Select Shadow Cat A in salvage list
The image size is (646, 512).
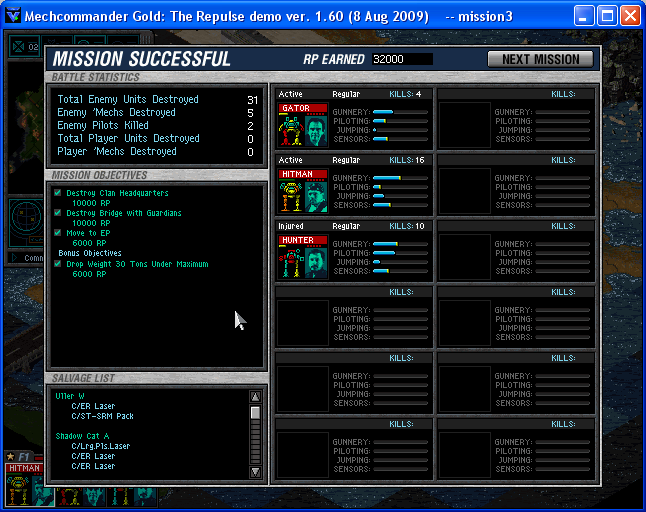pyautogui.click(x=82, y=436)
